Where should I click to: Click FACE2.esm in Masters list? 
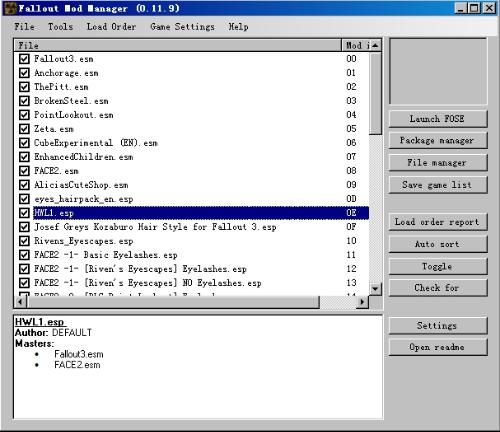point(77,365)
